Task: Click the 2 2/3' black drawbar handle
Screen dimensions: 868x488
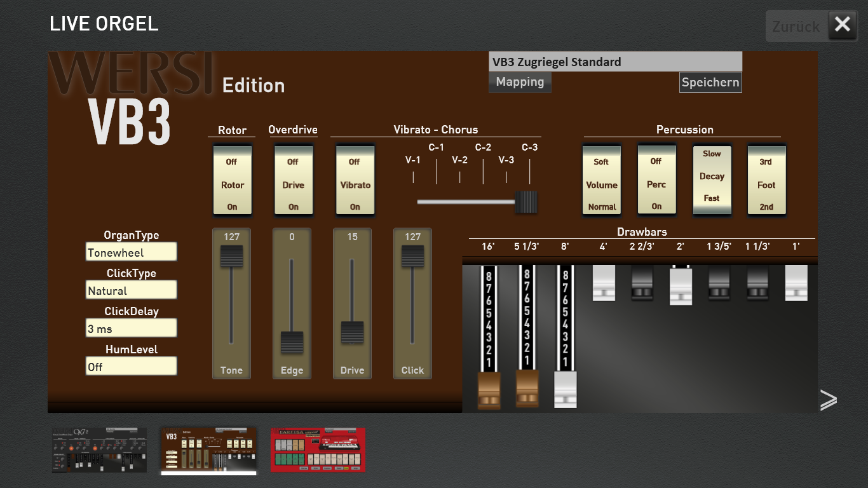Action: pyautogui.click(x=642, y=283)
